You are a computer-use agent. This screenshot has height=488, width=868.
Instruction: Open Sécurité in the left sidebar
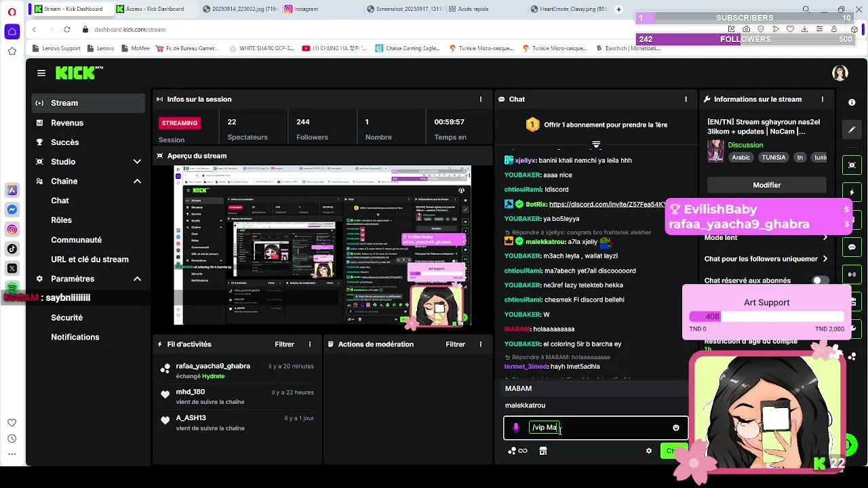(x=66, y=318)
